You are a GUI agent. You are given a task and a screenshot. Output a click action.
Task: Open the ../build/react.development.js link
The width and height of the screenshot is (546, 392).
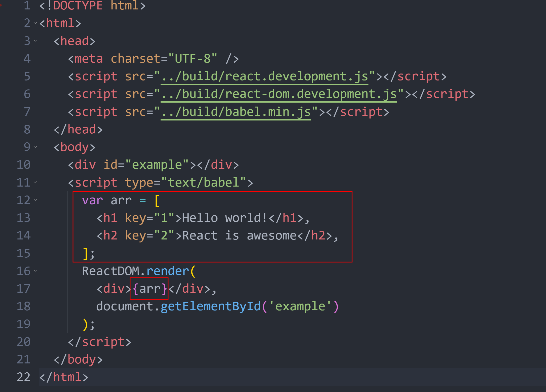(x=264, y=76)
